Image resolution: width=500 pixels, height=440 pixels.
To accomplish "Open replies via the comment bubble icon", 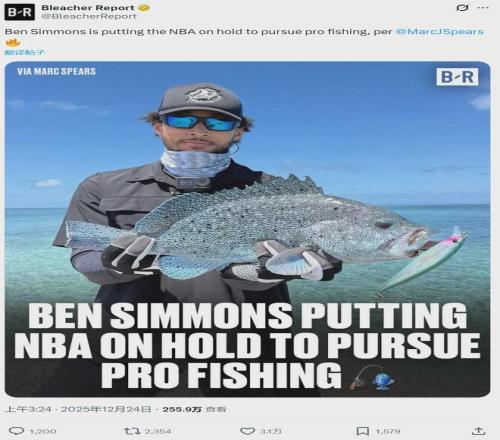I will pyautogui.click(x=16, y=431).
